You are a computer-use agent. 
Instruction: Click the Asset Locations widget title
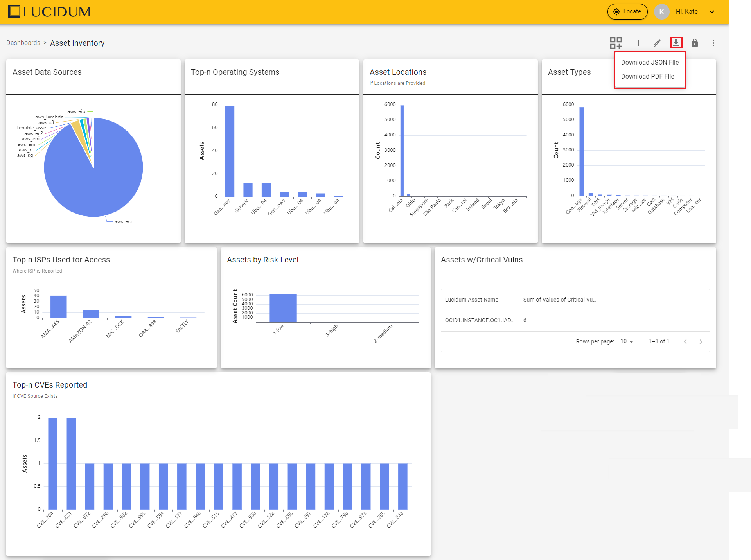398,72
